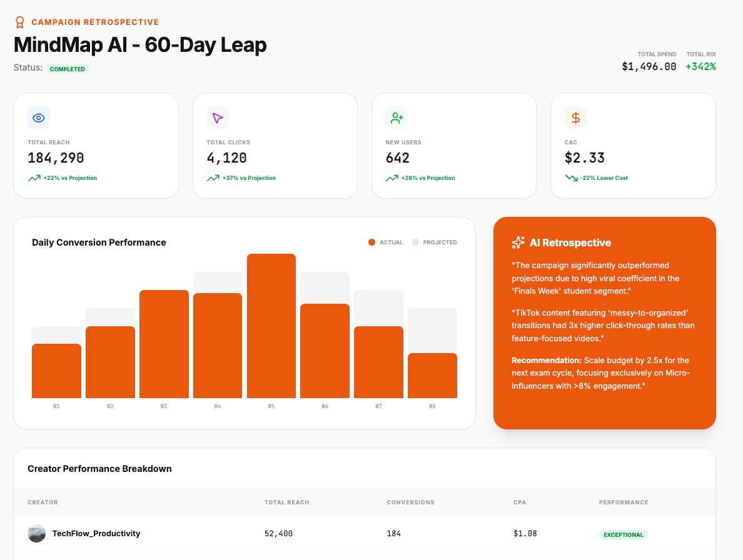The image size is (743, 560).
Task: Toggle the Actual series legend item
Action: (386, 242)
